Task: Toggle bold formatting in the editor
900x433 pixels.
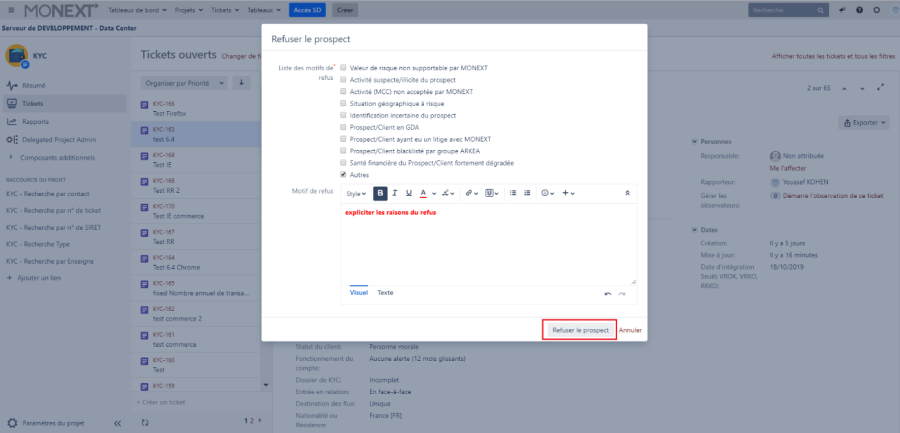Action: click(381, 193)
